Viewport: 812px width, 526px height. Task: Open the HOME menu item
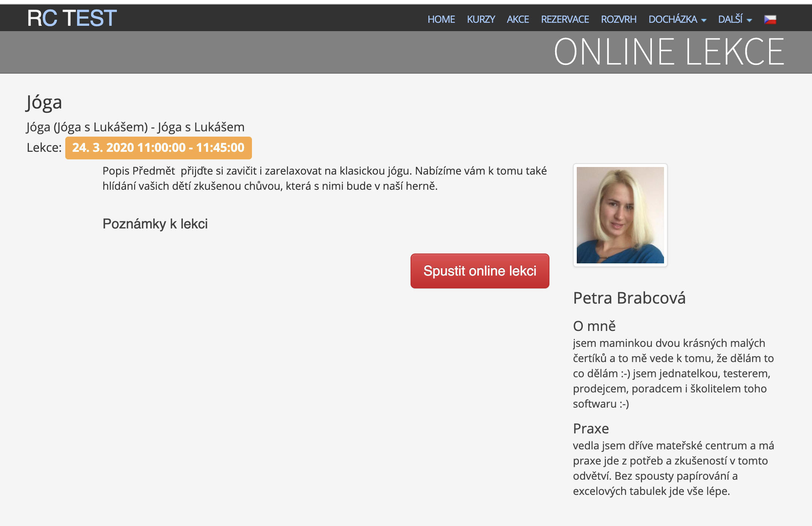[x=441, y=19]
